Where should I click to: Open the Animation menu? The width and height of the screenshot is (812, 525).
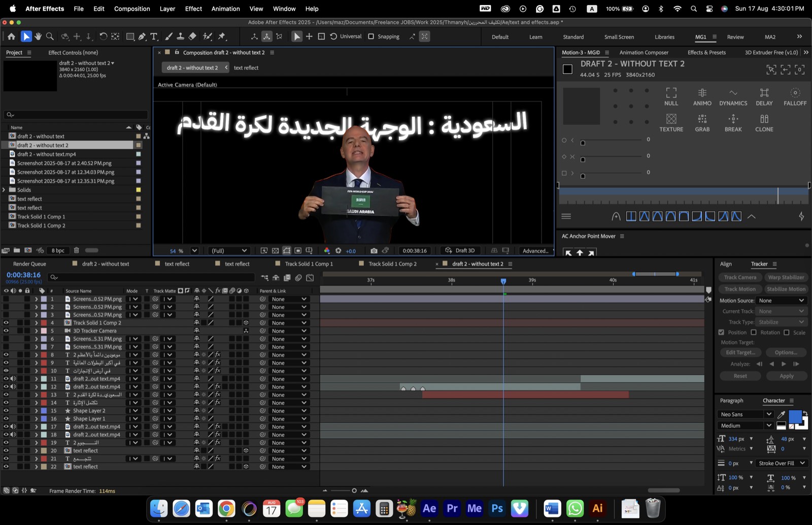[x=225, y=9]
